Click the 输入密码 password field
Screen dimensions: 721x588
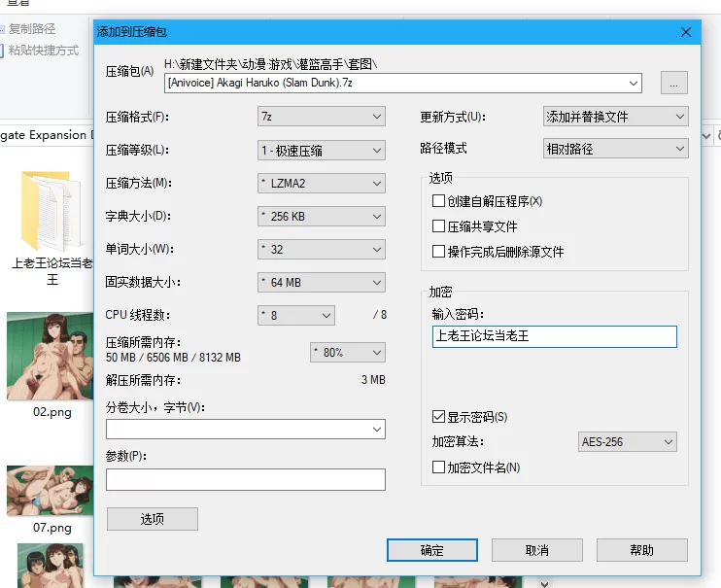(x=555, y=336)
